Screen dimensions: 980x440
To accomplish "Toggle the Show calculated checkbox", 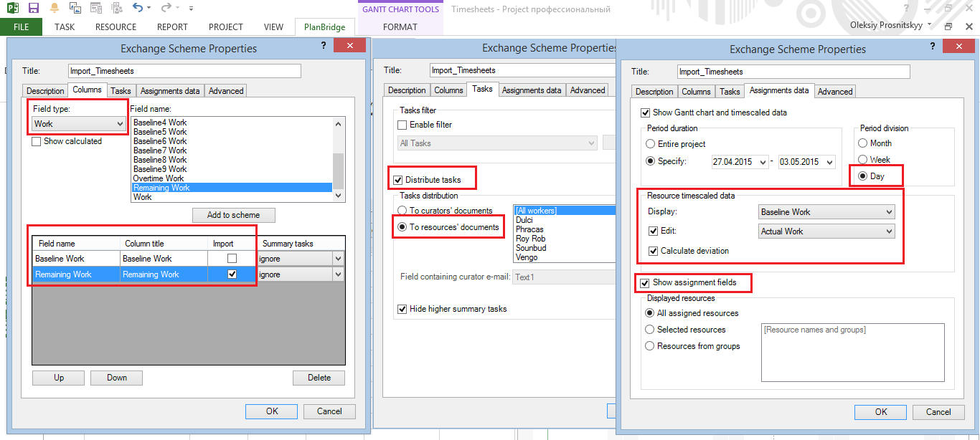I will click(37, 141).
